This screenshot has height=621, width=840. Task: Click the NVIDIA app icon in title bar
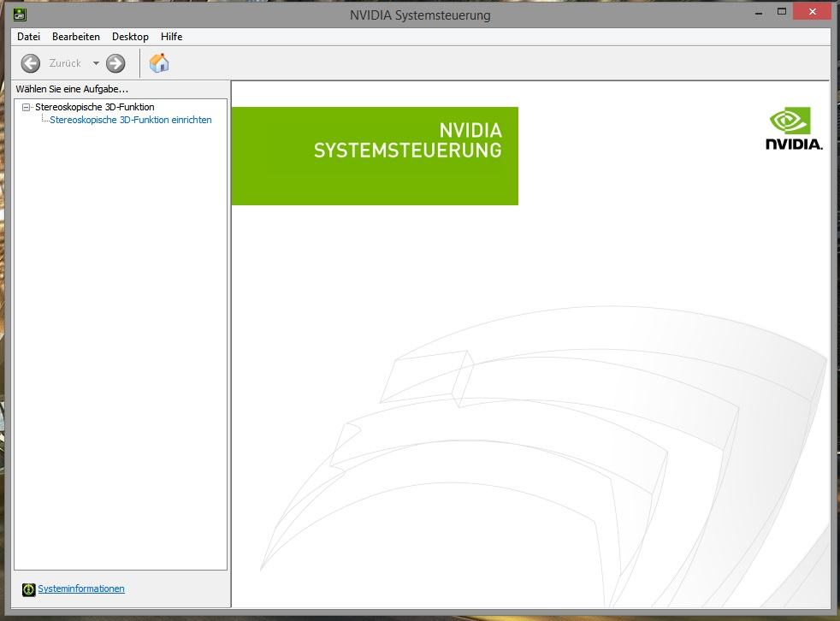pos(20,14)
